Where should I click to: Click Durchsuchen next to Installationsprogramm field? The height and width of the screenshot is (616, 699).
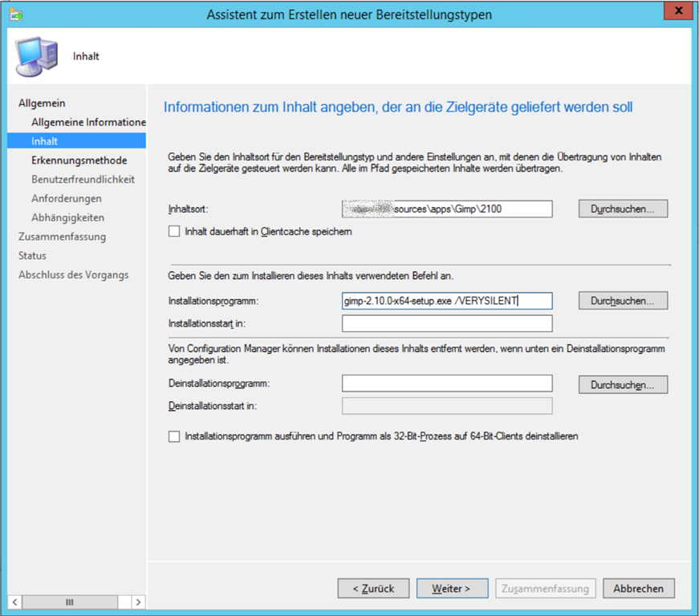623,301
